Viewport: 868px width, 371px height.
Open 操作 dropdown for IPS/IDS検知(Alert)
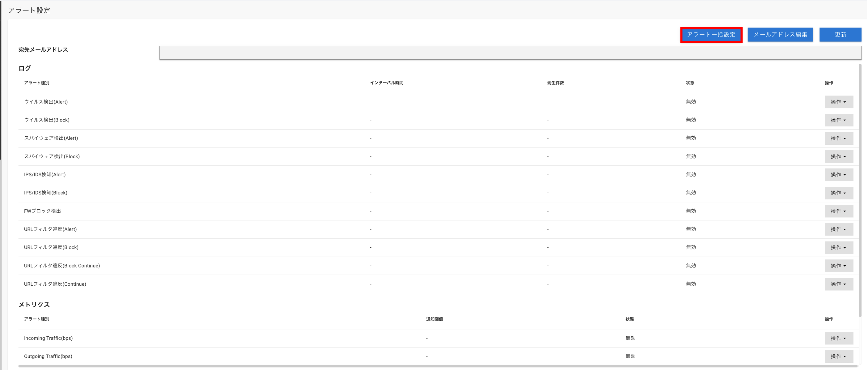[x=839, y=175]
